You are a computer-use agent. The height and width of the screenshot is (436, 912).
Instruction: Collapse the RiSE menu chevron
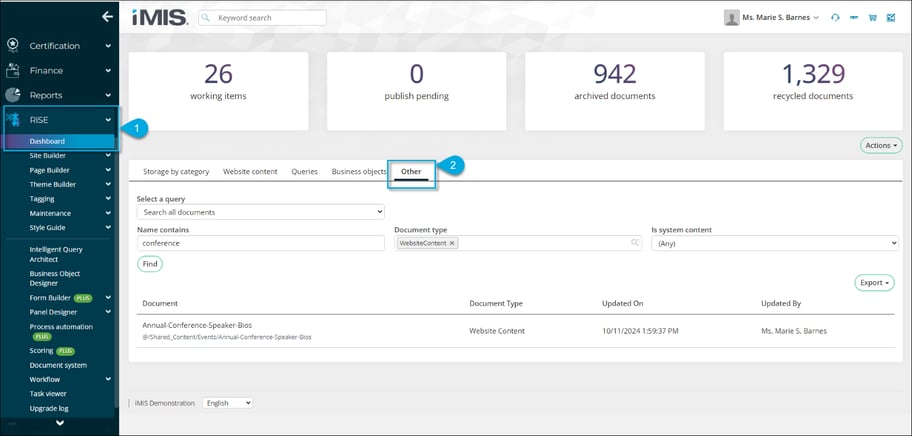(108, 120)
